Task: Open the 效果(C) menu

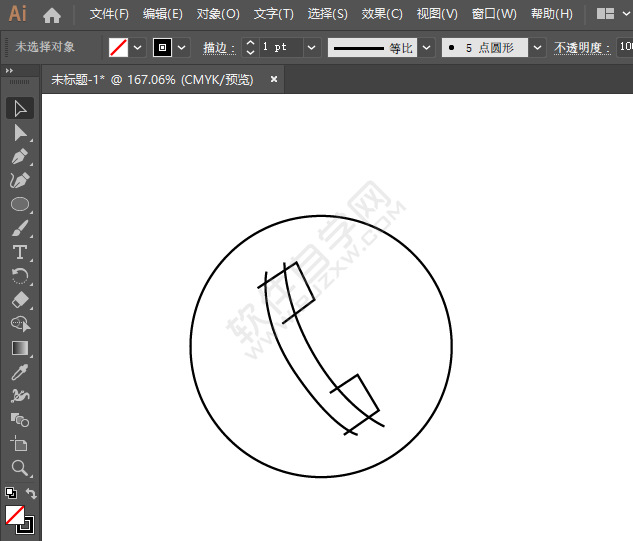Action: 382,14
